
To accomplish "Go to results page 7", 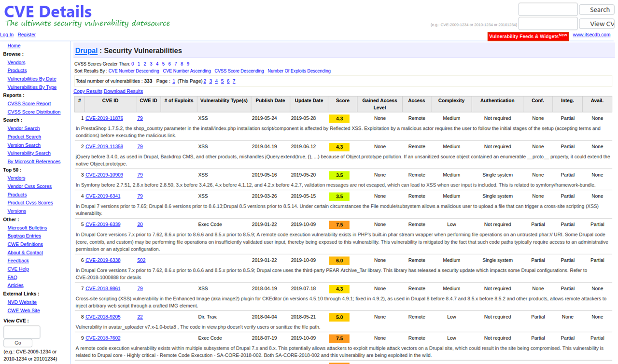I will tap(234, 81).
